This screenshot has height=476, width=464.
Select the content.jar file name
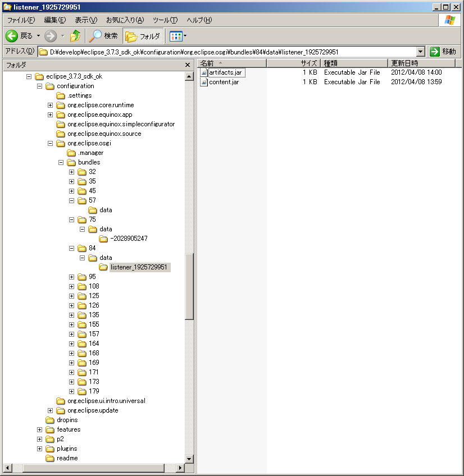coord(224,82)
